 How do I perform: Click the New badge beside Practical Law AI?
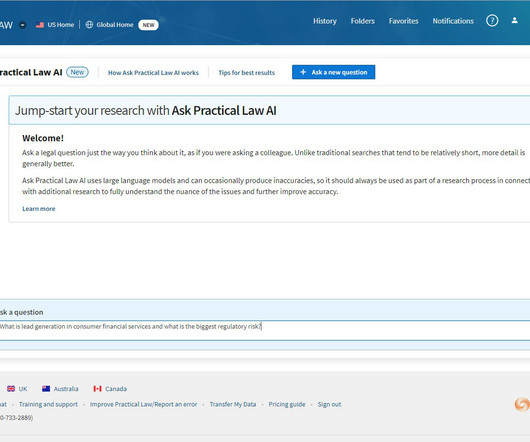click(x=77, y=72)
